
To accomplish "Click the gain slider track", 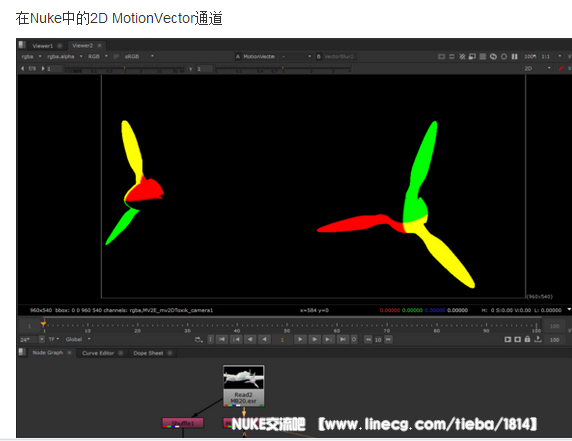I will click(x=125, y=69).
